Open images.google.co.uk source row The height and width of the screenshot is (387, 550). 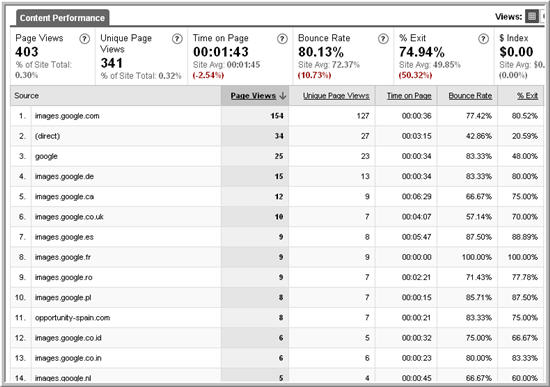[69, 217]
